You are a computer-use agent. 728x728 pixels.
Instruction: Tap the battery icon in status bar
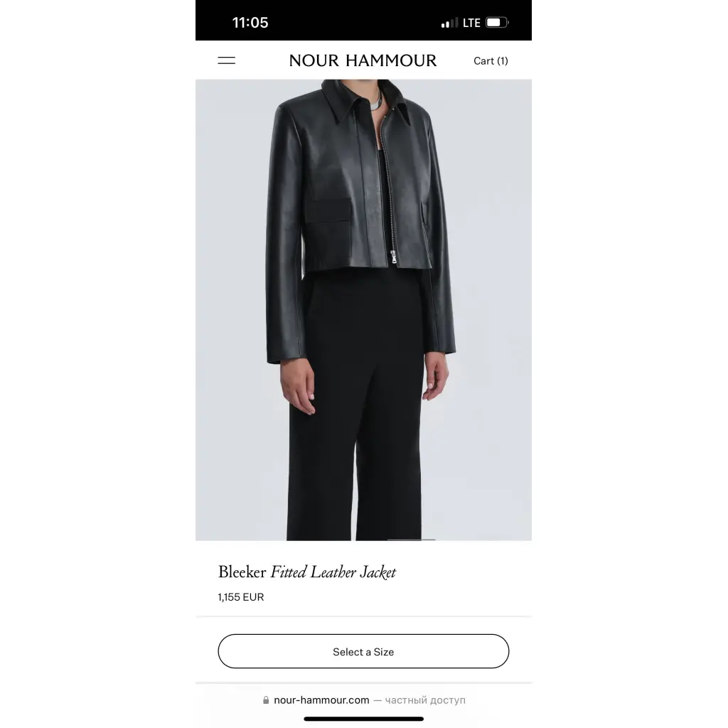pyautogui.click(x=497, y=22)
